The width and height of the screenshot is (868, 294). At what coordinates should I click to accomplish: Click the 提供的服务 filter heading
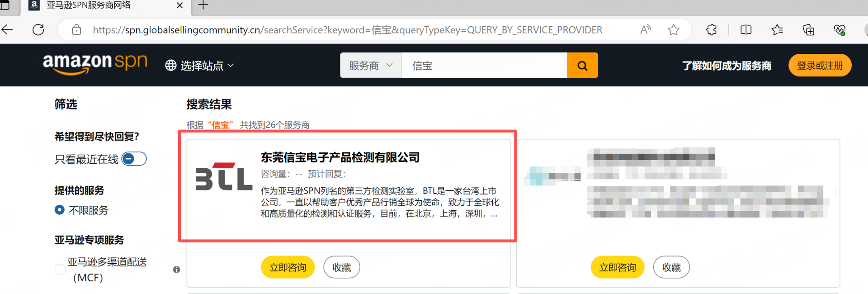point(79,190)
